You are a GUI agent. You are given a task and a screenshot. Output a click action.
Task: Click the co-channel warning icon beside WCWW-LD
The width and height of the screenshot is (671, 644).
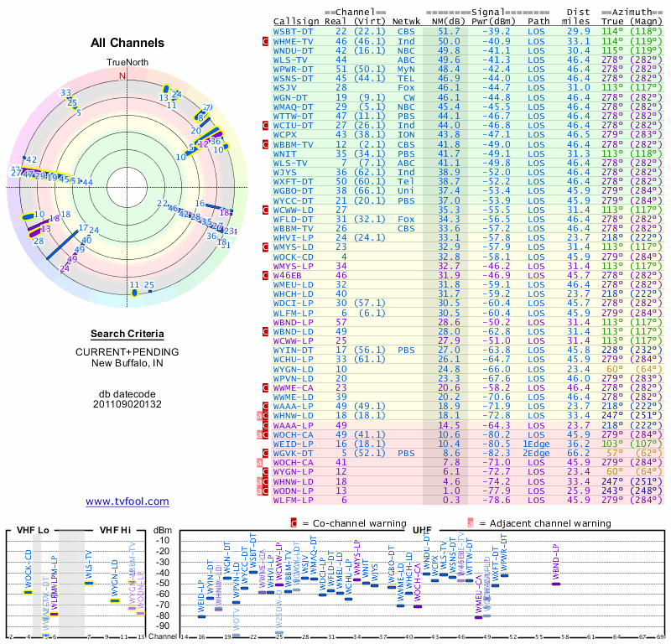pyautogui.click(x=265, y=210)
